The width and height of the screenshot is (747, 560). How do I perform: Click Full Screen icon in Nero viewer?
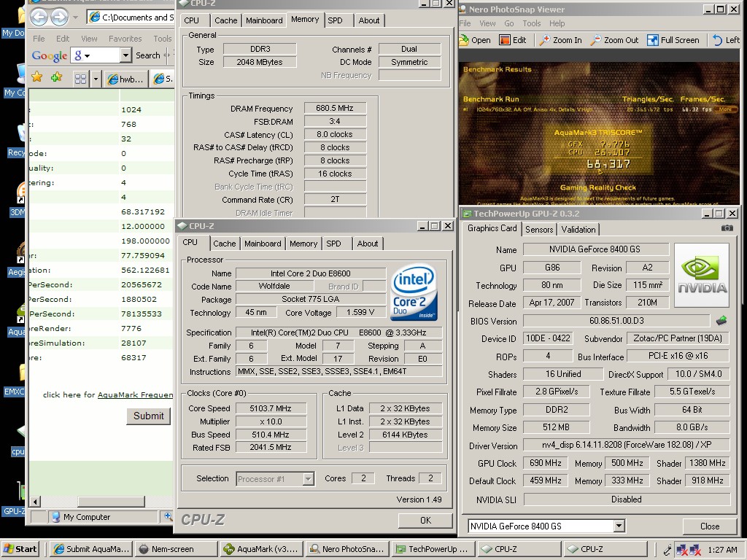point(653,40)
